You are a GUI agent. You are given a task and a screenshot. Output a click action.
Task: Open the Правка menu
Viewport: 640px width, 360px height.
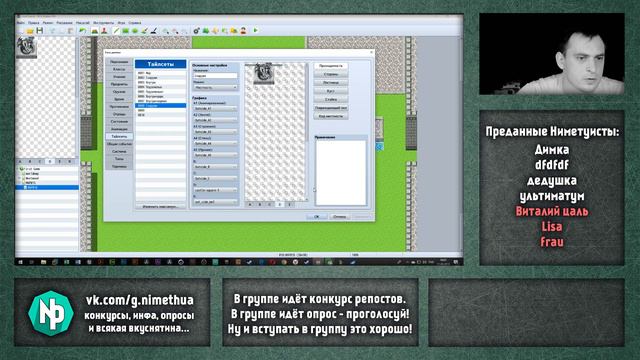(33, 23)
